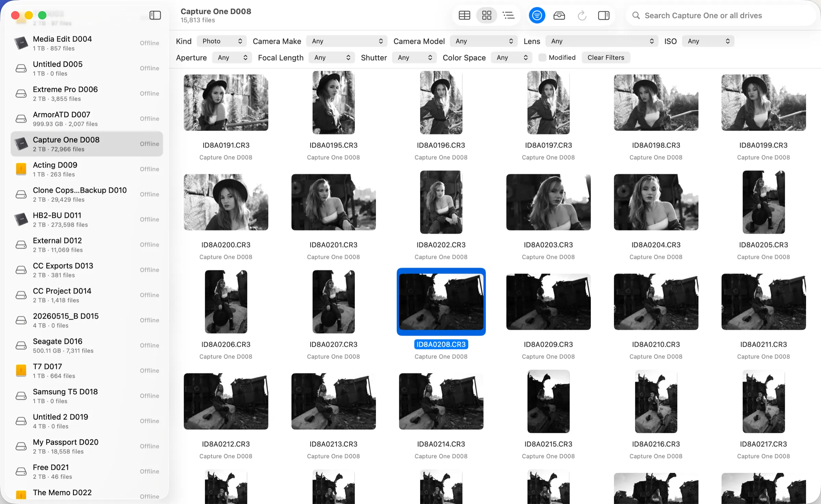Select Clone Cops...Backup D010 drive

pyautogui.click(x=87, y=194)
